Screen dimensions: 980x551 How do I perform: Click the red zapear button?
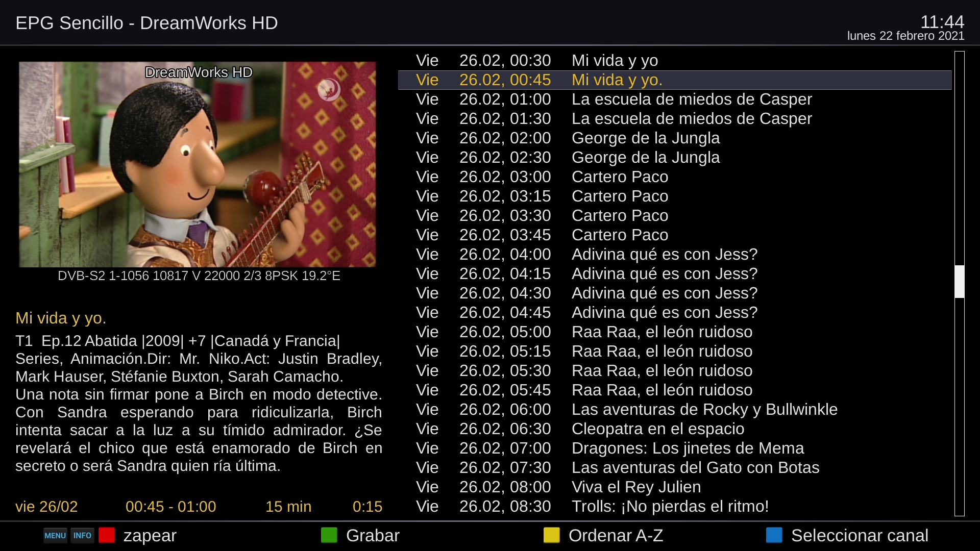click(107, 536)
